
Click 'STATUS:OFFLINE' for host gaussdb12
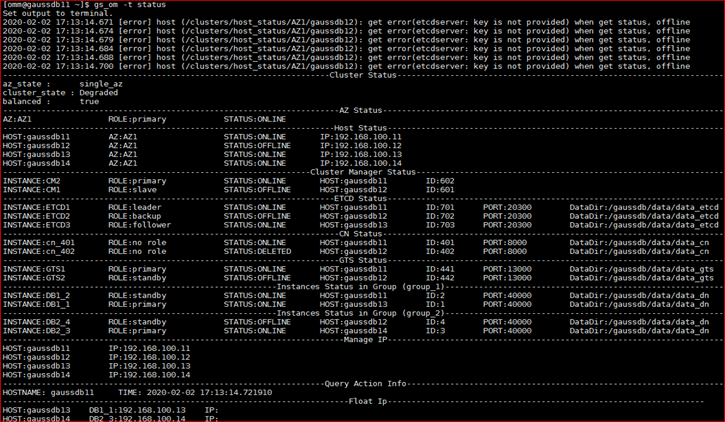(x=258, y=146)
